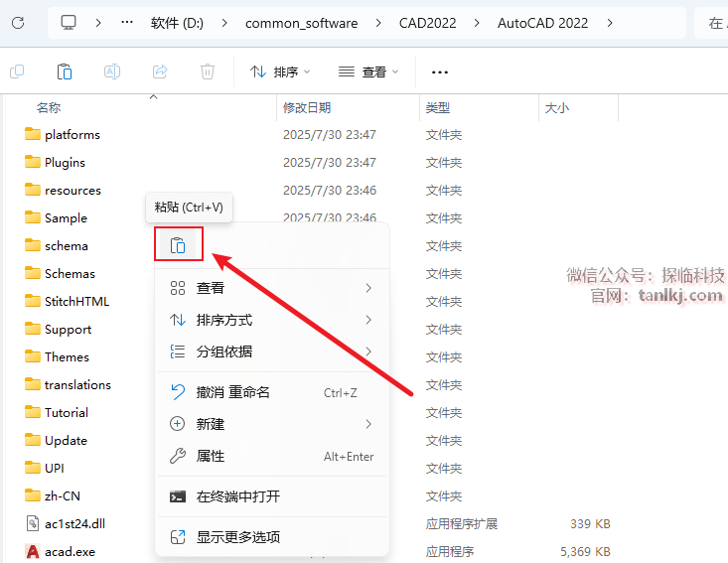Click CAD2022 in the breadcrumb path
Screen dimensions: 728x563
tap(428, 22)
